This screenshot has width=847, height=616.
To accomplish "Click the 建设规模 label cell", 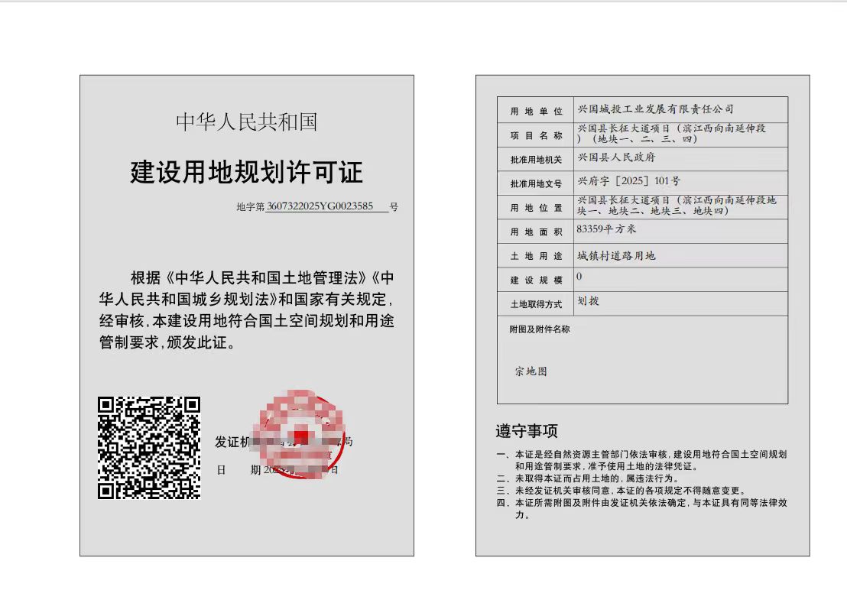I will (536, 280).
